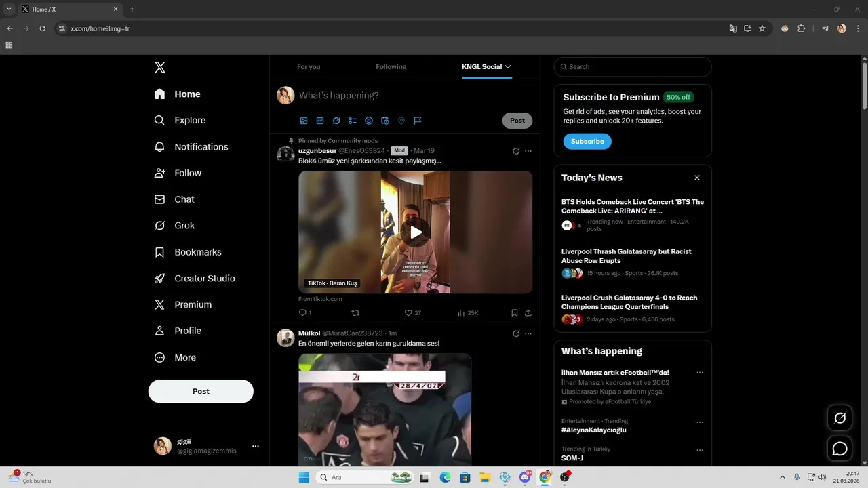The image size is (868, 488).
Task: Open Chrome tab search dropdown
Action: 9,9
